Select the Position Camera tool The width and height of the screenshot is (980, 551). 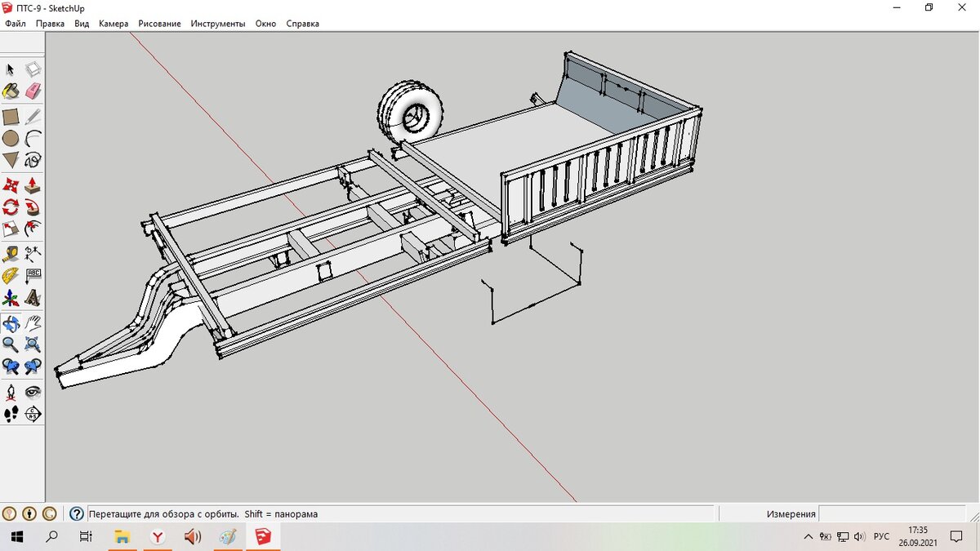point(11,393)
